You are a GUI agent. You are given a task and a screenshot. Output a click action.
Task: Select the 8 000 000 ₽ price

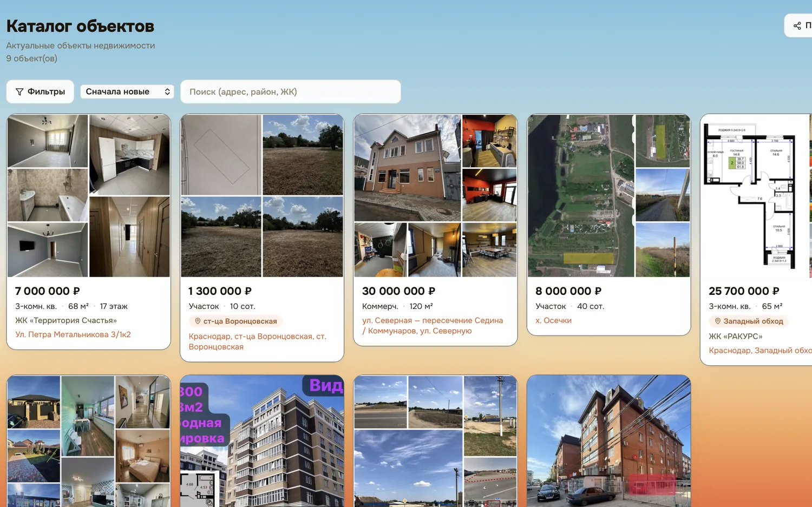[568, 291]
